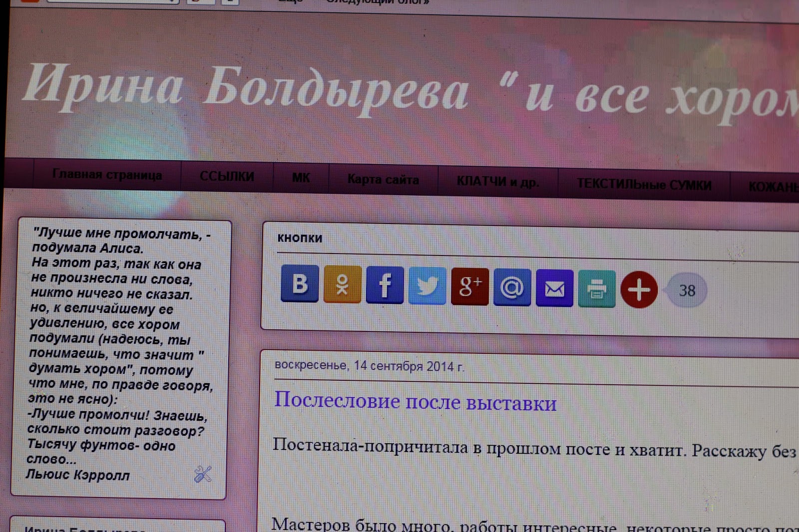Open the ТЕКСТИЛЬные СУМКИ tab
The width and height of the screenshot is (799, 532).
coord(644,185)
